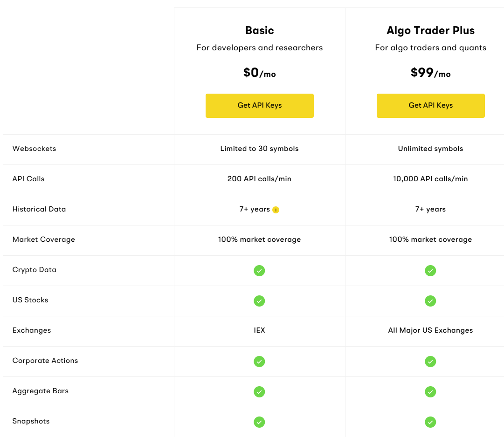This screenshot has height=437, width=504.
Task: Click the Algo Trader Plus Snapshots checkmark
Action: 430,422
